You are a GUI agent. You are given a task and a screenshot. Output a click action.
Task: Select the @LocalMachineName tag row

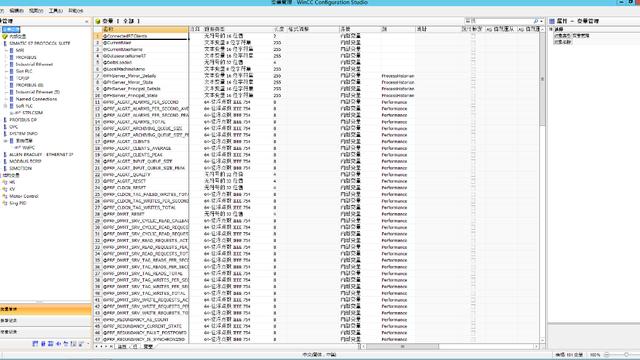[144, 69]
